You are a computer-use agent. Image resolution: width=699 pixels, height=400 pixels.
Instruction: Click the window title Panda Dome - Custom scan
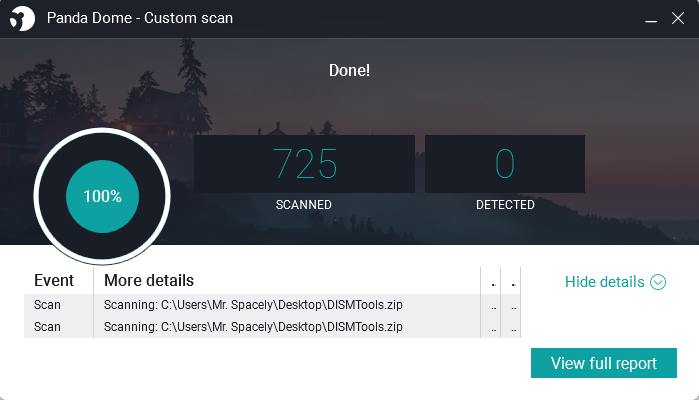[x=130, y=18]
